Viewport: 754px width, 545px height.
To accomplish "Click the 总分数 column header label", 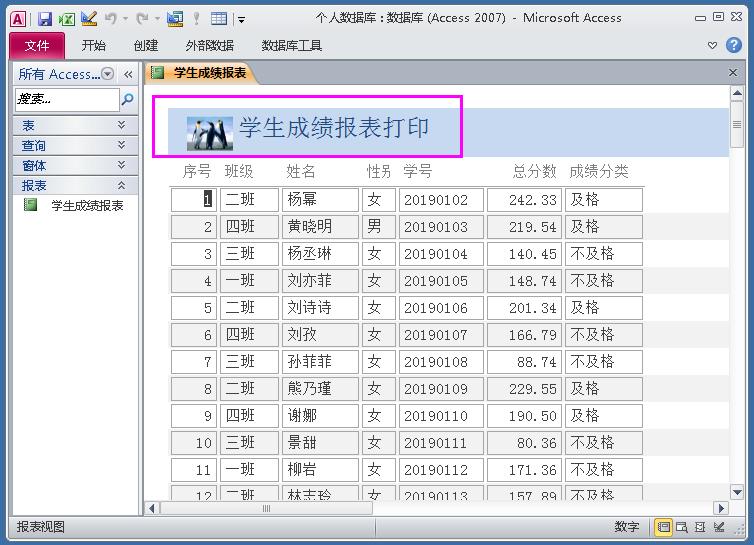I will click(534, 171).
